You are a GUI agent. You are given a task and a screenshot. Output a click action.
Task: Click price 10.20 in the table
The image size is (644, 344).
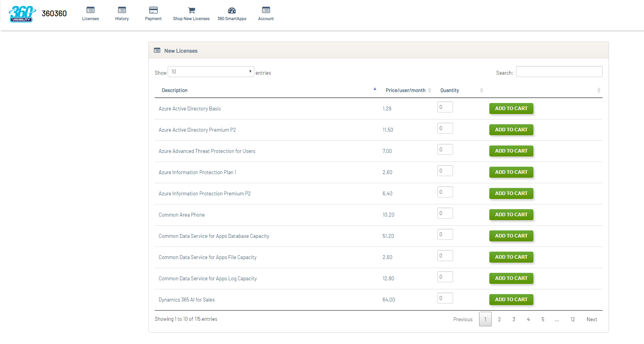click(389, 215)
